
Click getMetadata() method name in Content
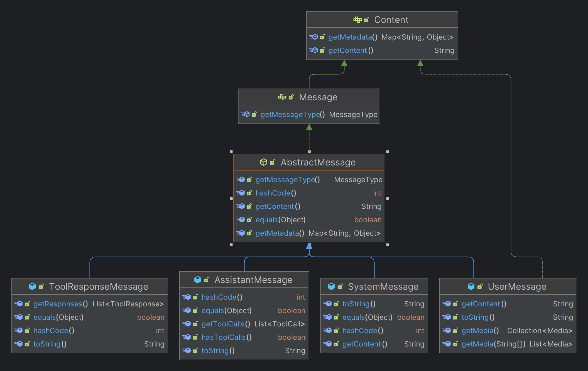pyautogui.click(x=353, y=37)
